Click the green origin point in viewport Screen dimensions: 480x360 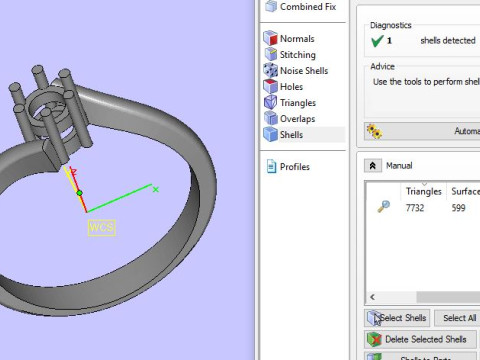79,193
